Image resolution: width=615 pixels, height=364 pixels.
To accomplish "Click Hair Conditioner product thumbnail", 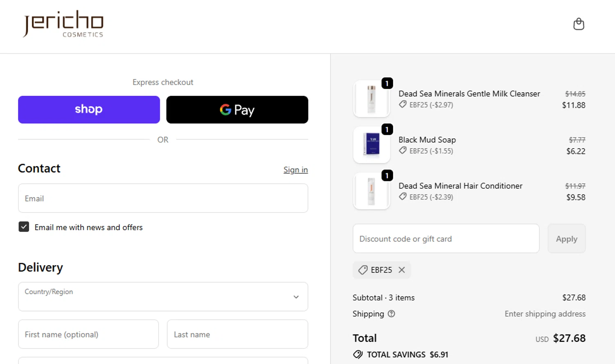I will (371, 191).
